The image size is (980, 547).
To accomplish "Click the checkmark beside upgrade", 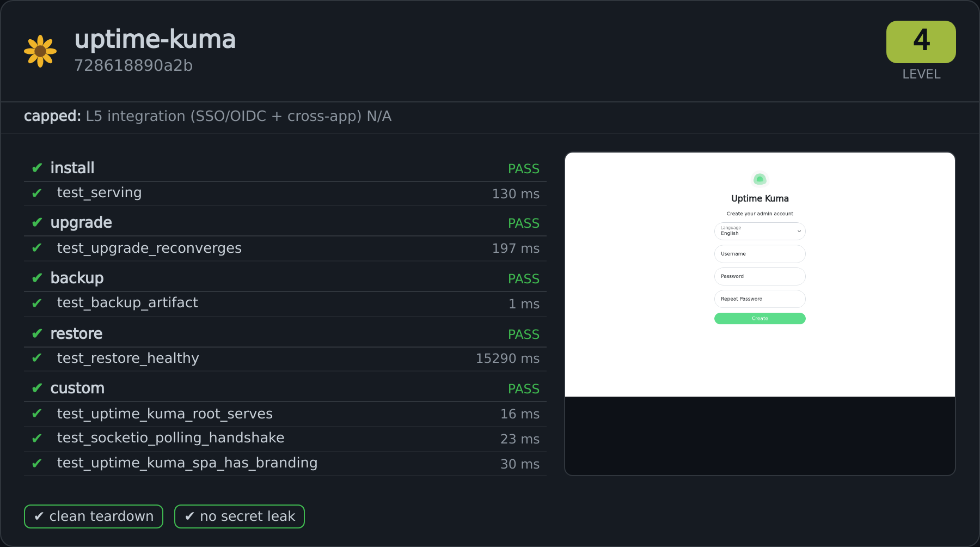I will click(37, 222).
